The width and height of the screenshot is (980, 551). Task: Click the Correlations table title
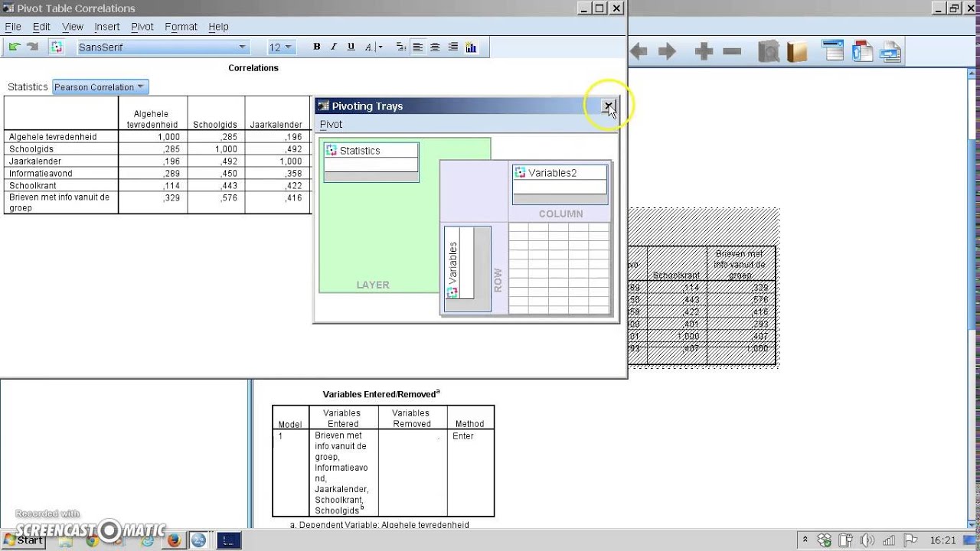click(253, 68)
